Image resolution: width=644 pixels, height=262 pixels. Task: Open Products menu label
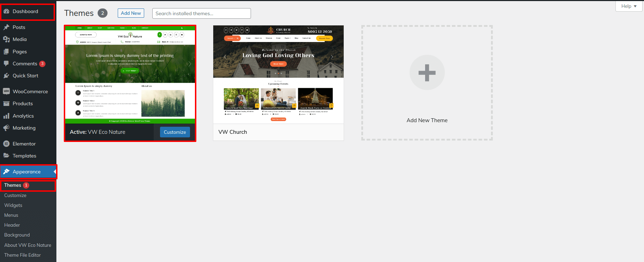coord(23,103)
